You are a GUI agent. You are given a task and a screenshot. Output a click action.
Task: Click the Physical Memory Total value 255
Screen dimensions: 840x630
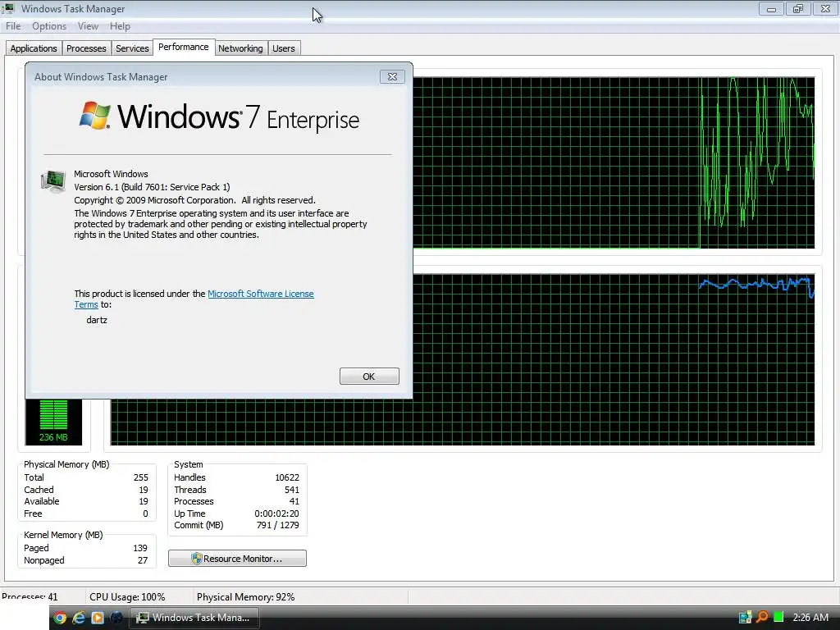(x=141, y=477)
